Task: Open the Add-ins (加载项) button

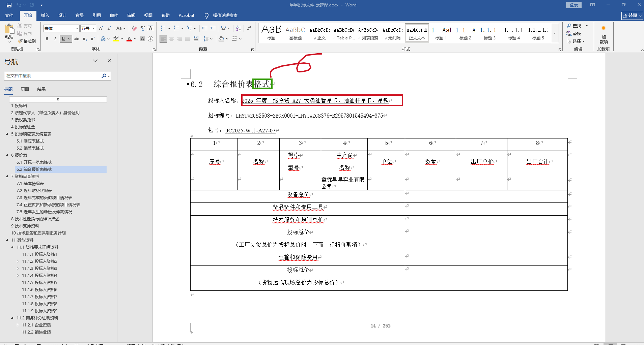Action: (x=604, y=35)
